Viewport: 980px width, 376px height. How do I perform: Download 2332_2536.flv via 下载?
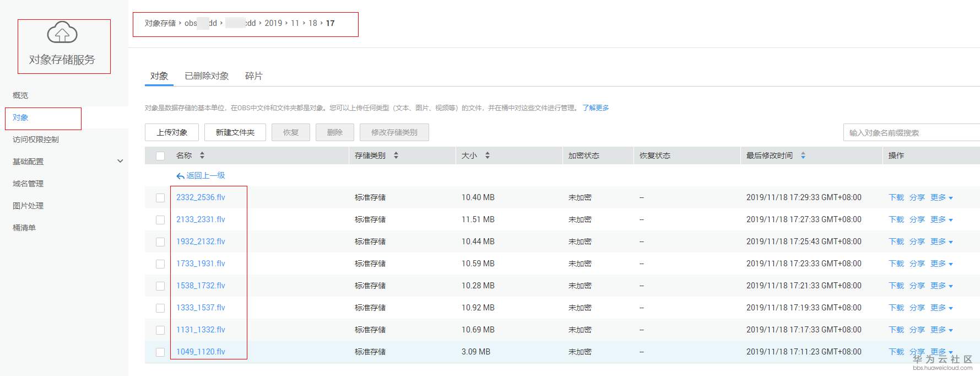coord(896,197)
